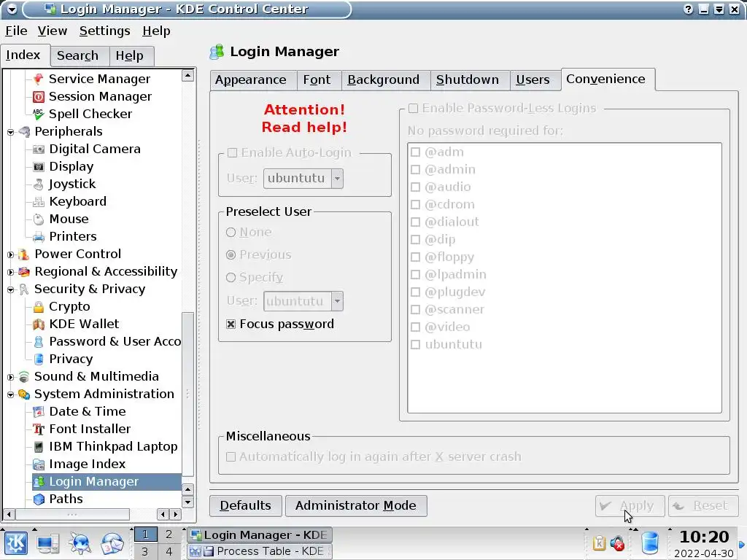Open the Keyboard settings icon
747x560 pixels.
pos(38,202)
